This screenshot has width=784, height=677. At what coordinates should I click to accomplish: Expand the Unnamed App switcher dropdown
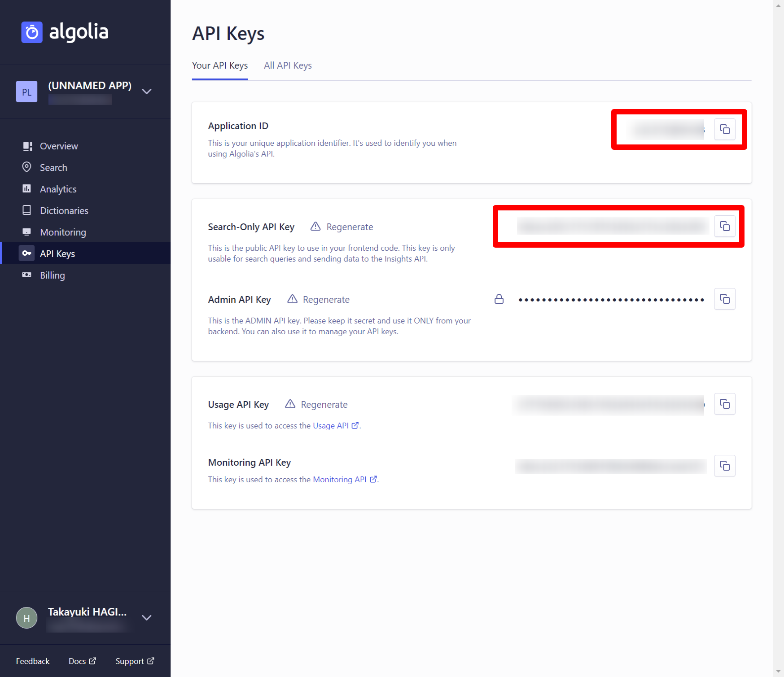(x=147, y=92)
